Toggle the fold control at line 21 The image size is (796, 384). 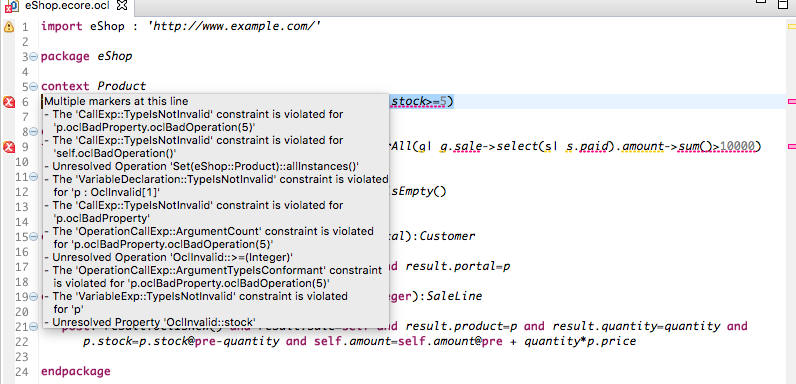(x=34, y=327)
